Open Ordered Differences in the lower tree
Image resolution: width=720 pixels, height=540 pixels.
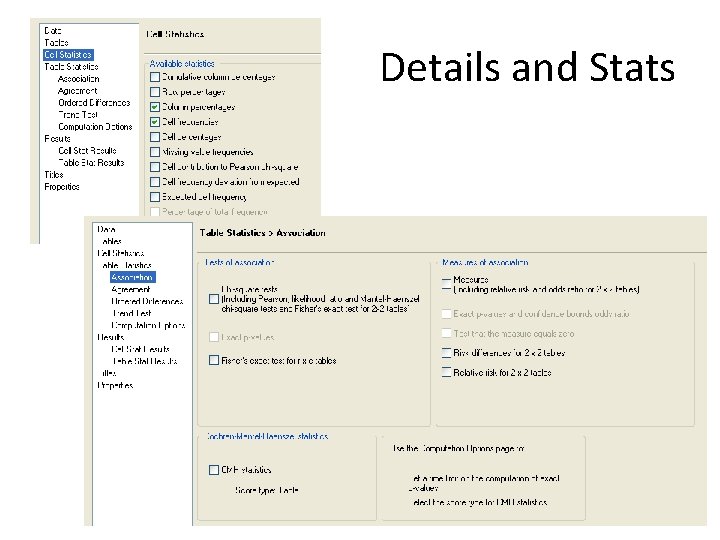point(147,301)
